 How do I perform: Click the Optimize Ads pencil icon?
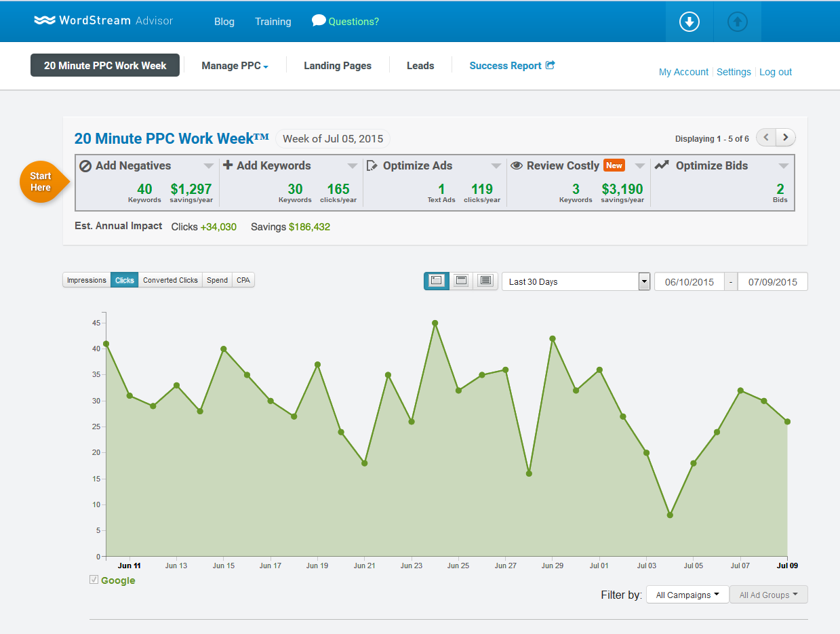pyautogui.click(x=372, y=165)
